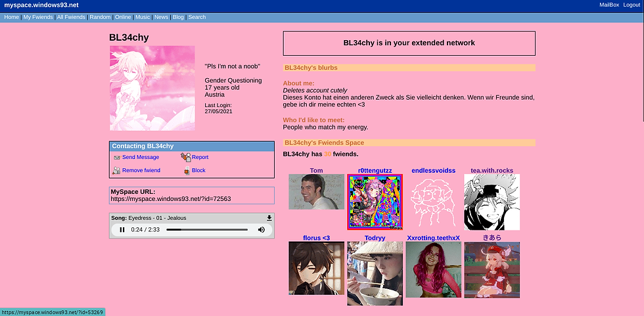Click the 'Who I'd like to meet:' label
Screen dimensions: 644x316
(314, 120)
